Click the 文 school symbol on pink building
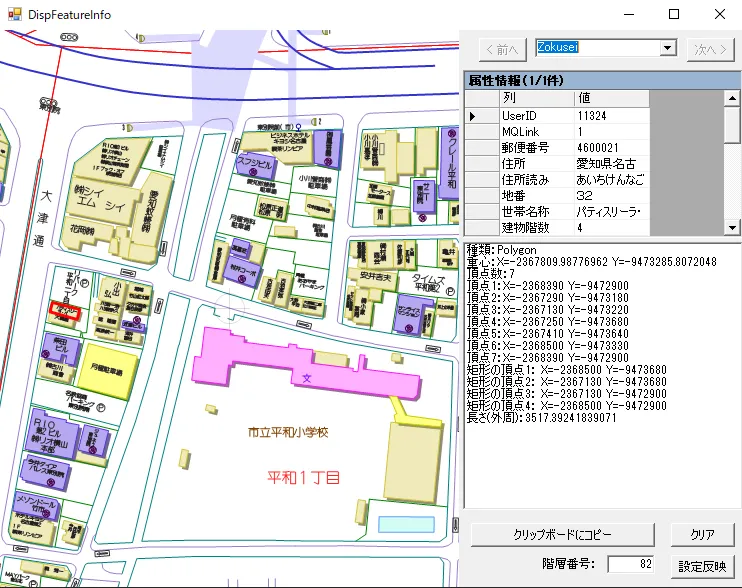 [x=307, y=377]
